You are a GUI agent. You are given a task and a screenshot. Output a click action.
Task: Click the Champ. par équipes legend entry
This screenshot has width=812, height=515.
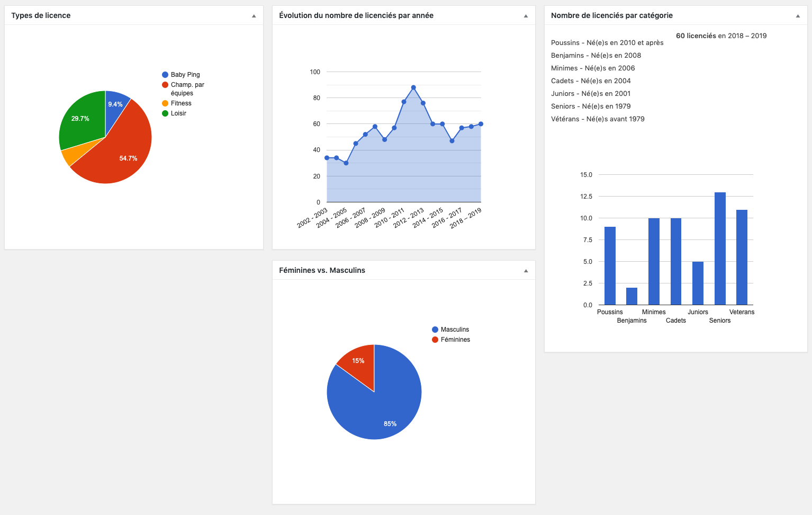(x=183, y=89)
